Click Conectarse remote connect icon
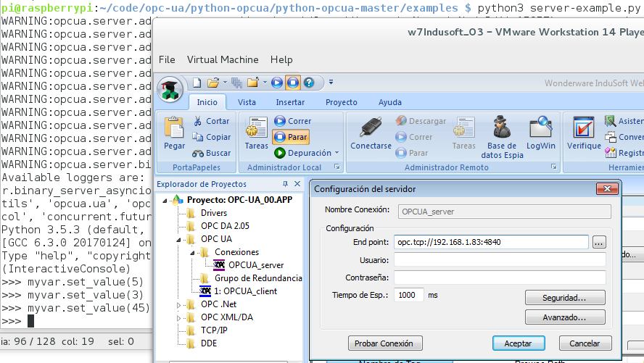644x363 pixels. [371, 133]
